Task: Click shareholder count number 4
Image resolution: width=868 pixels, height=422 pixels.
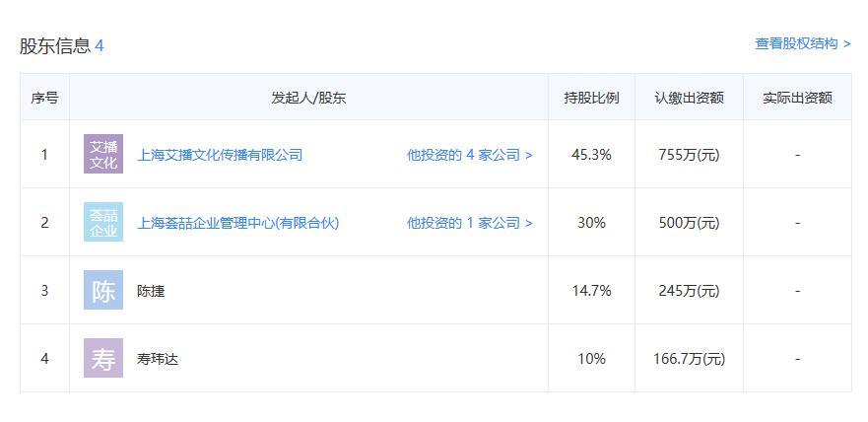Action: coord(100,46)
